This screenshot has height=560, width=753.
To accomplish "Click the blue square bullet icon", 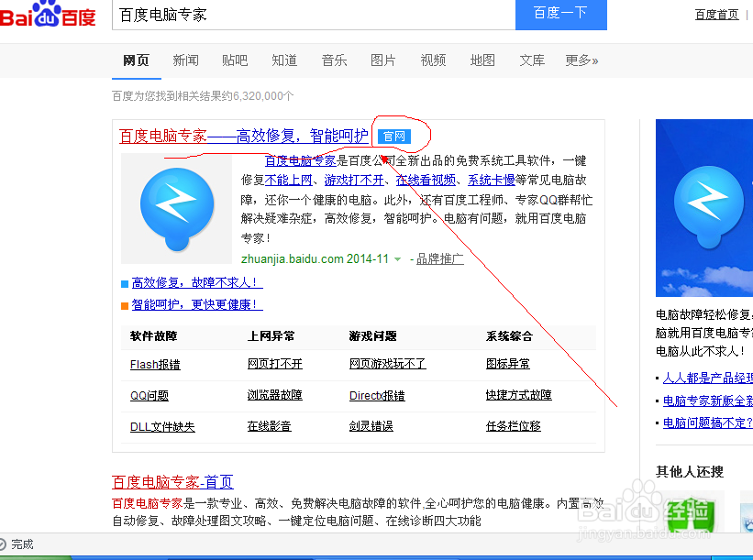I will click(x=125, y=284).
